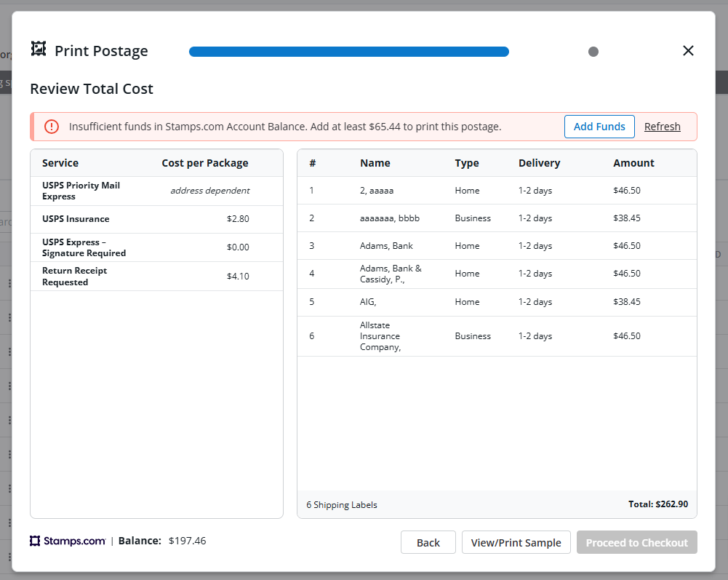Select 'Allstate Insurance Company,' recipient
Image resolution: width=728 pixels, height=580 pixels.
(x=380, y=336)
